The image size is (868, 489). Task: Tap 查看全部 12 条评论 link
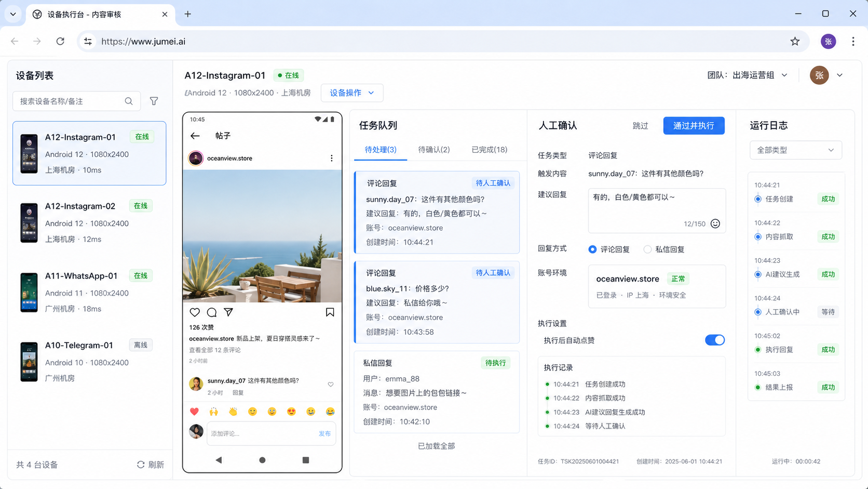point(215,350)
